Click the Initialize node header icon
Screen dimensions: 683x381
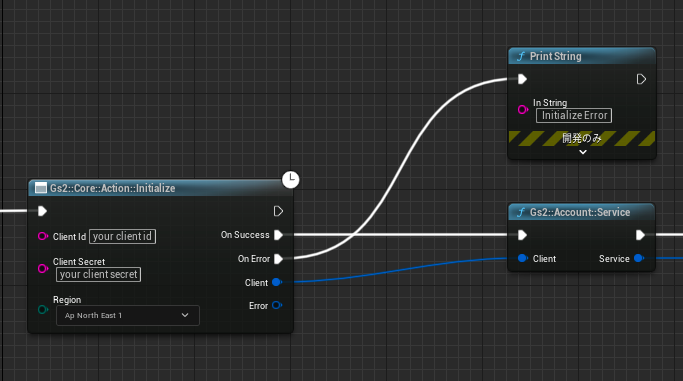(x=41, y=188)
